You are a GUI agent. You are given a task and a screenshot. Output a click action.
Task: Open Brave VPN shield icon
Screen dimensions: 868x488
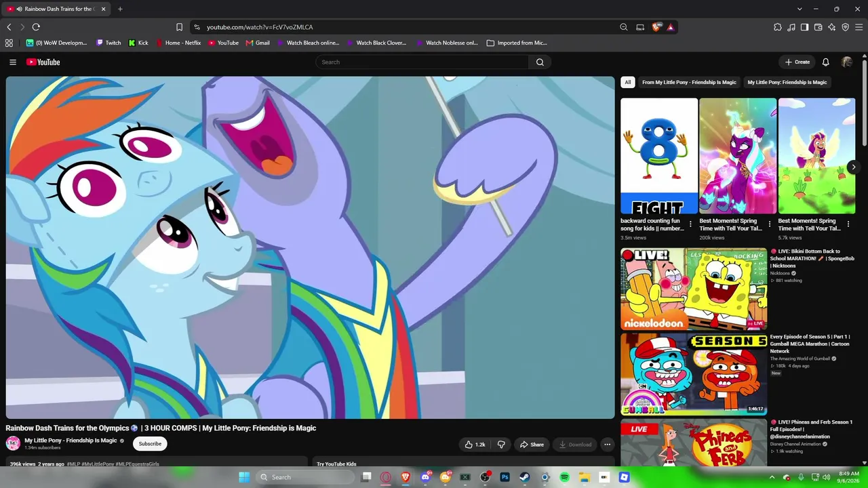(845, 27)
